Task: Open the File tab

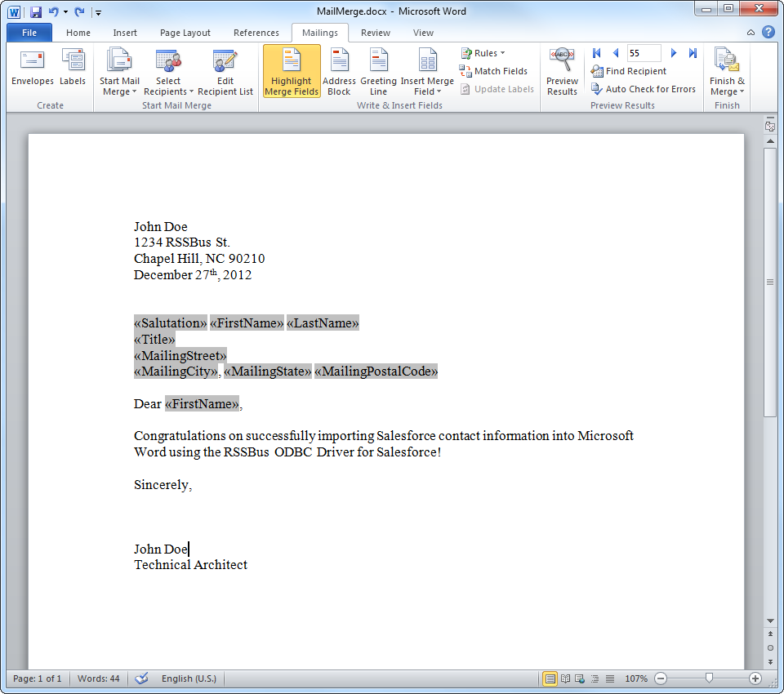Action: (29, 33)
